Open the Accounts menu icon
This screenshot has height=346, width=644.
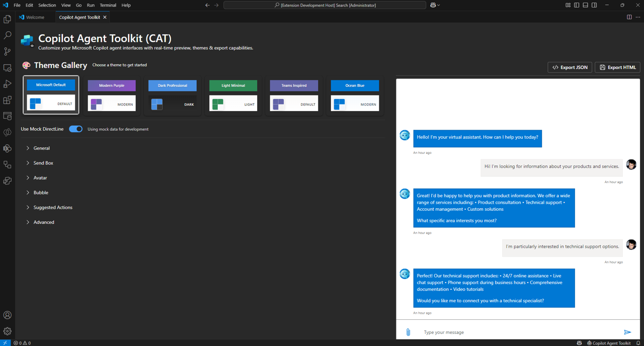[7, 315]
